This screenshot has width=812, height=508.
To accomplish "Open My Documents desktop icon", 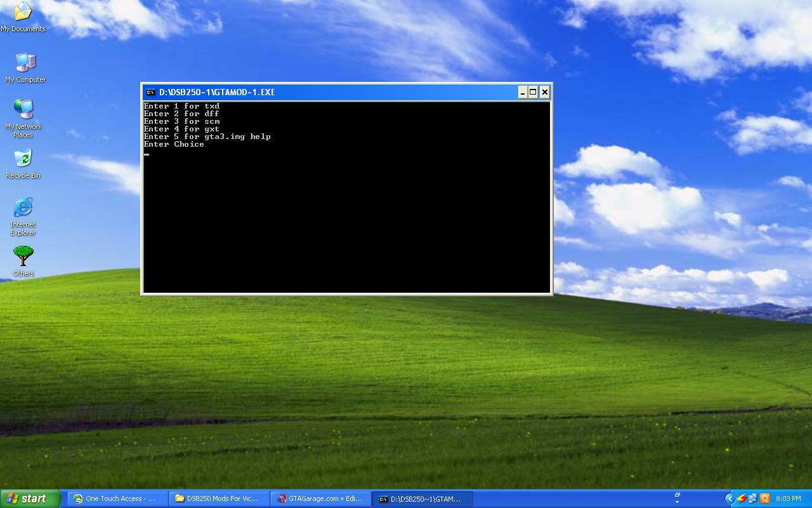I will [23, 13].
